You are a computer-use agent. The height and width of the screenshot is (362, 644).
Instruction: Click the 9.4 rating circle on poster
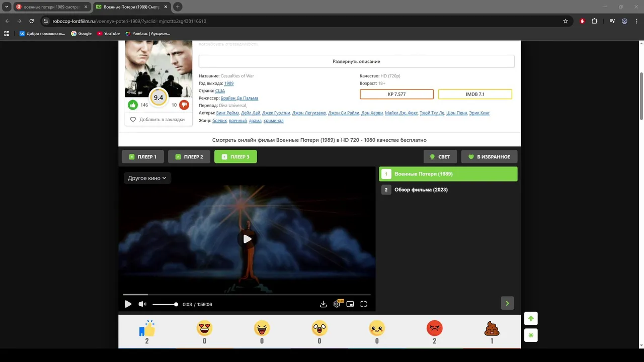pyautogui.click(x=158, y=98)
